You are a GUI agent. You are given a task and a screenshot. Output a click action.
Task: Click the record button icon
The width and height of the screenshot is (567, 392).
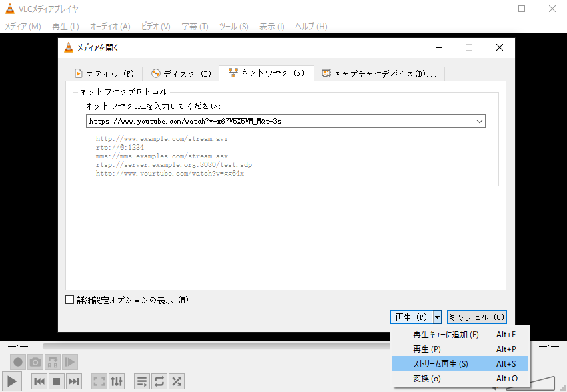pyautogui.click(x=18, y=362)
